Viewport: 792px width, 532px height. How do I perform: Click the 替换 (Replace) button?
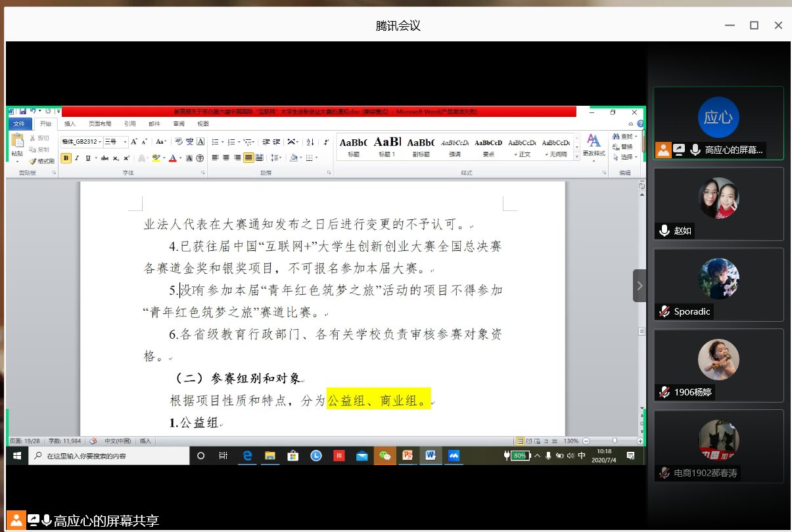click(x=624, y=146)
